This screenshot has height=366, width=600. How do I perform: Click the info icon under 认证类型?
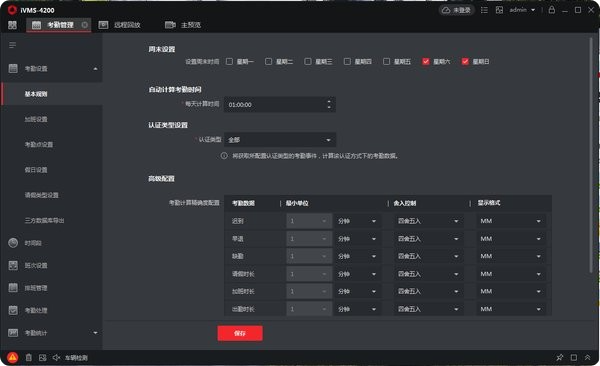coord(224,156)
